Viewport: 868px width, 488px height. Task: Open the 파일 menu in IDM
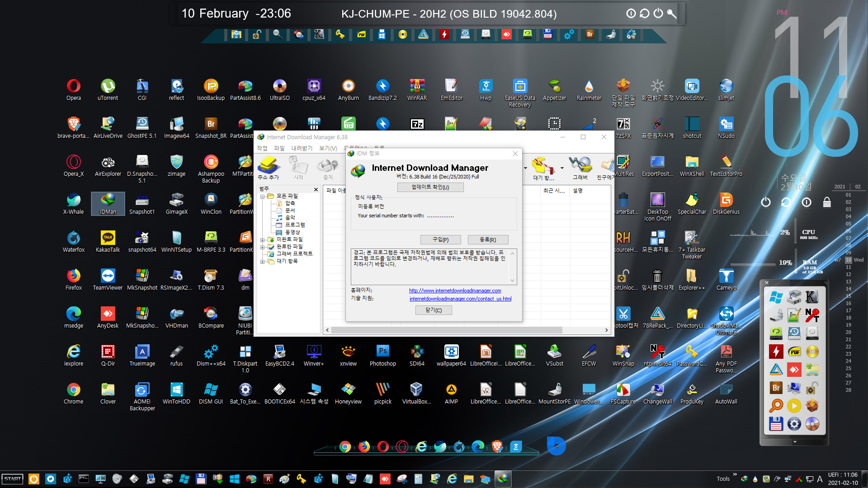(279, 148)
